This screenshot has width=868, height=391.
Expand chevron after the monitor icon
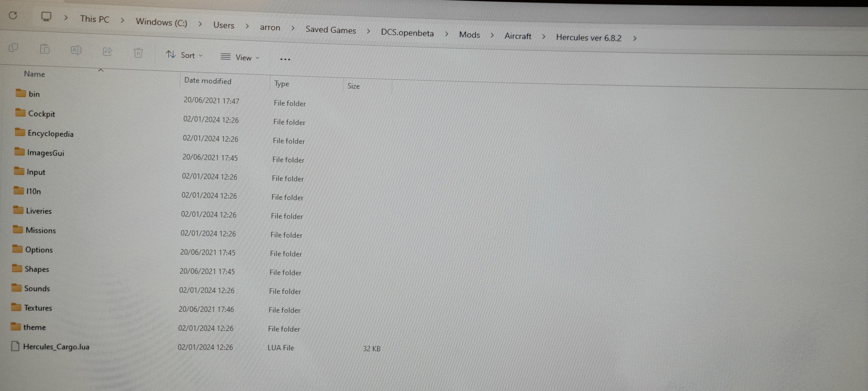pyautogui.click(x=66, y=17)
